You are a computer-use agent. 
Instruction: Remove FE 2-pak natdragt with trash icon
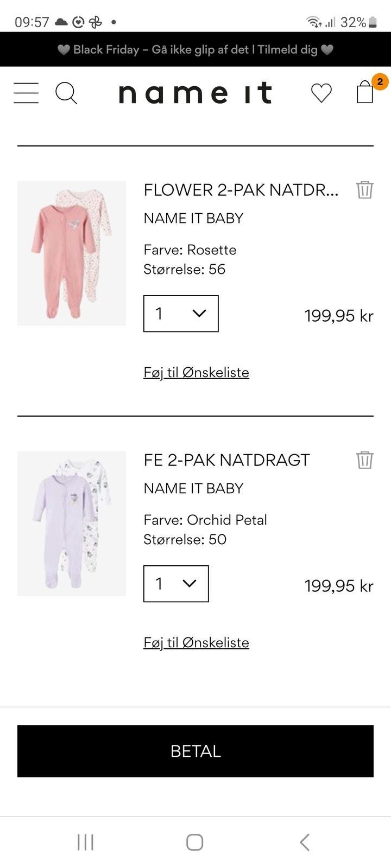[364, 460]
